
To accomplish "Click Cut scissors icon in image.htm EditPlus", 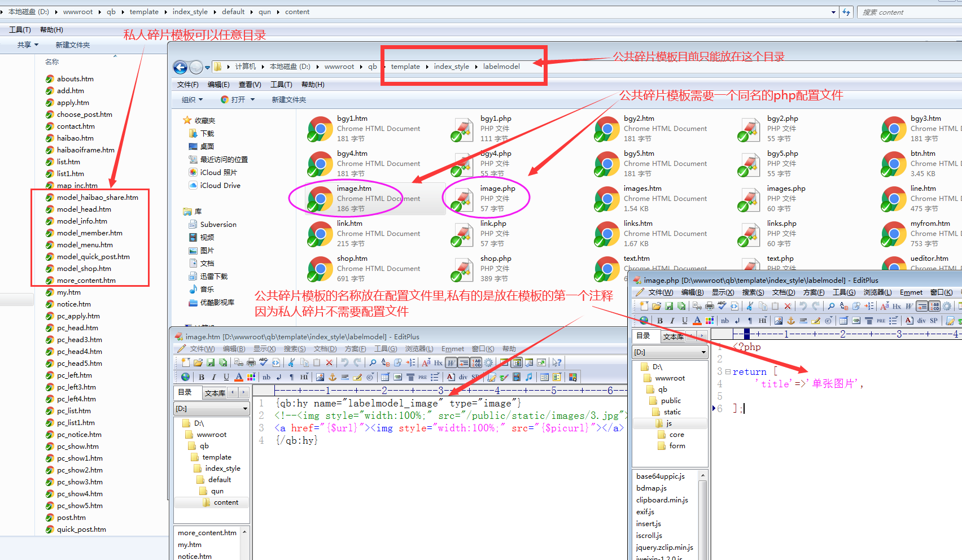I will click(x=291, y=362).
